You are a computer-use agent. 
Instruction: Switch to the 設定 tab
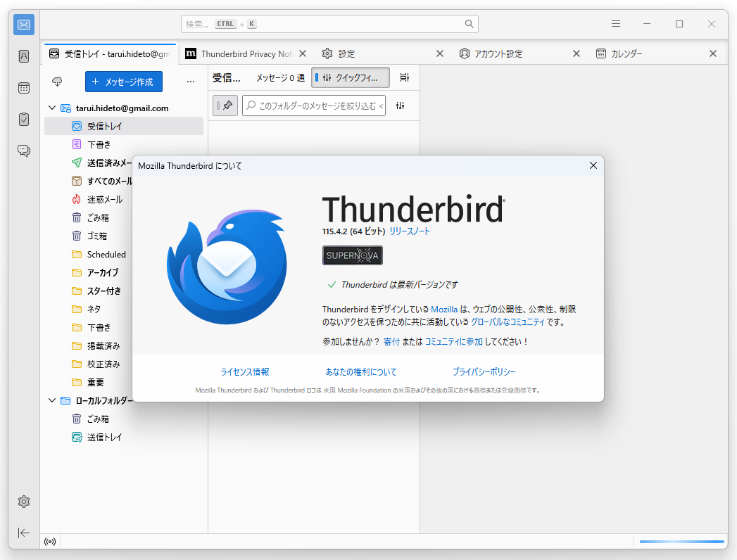coord(348,53)
